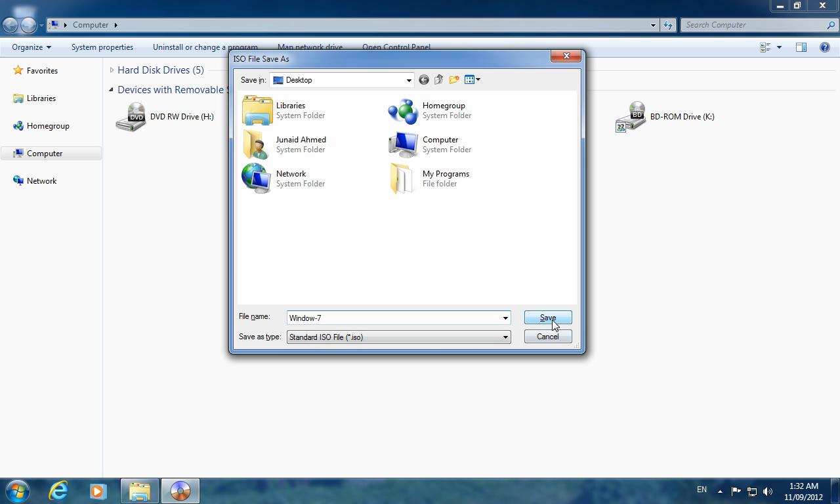Select the DVD RW Drive (H:) icon
This screenshot has width=840, height=504.
[131, 116]
